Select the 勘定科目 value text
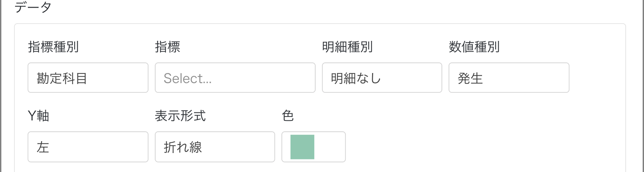Viewport: 644px width, 172px height. [x=62, y=78]
